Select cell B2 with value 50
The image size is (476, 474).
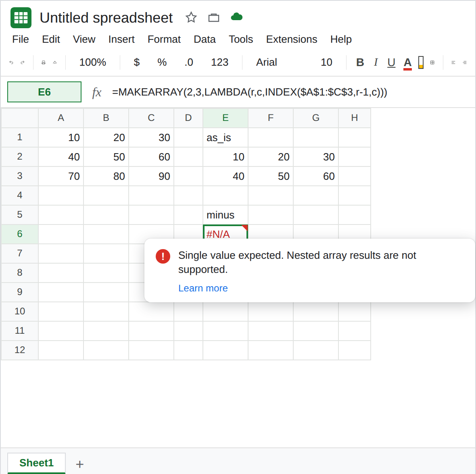click(106, 157)
